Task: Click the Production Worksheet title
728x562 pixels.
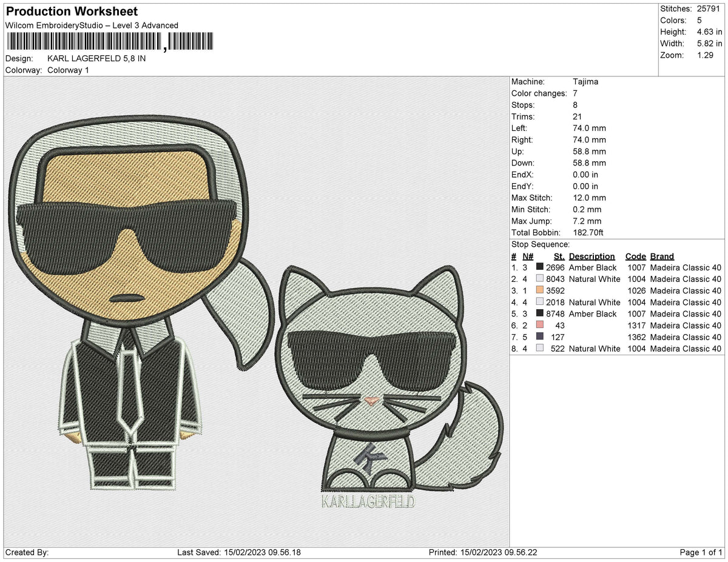Action: (71, 11)
